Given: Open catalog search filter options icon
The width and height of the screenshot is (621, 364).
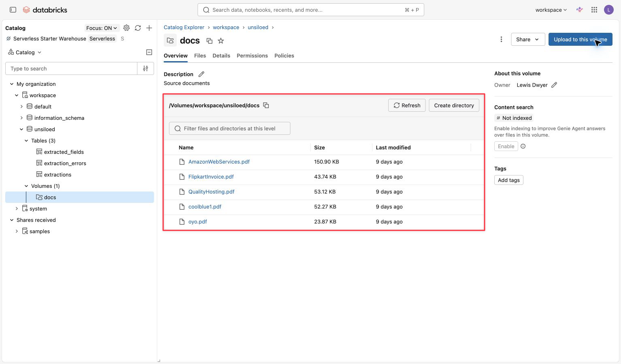Looking at the screenshot, I should (146, 68).
